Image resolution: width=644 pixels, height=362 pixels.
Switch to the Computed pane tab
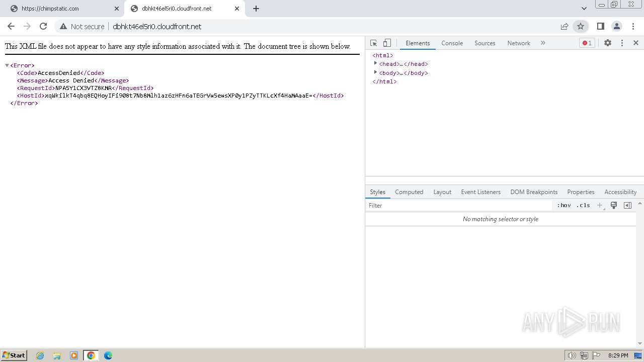(409, 192)
